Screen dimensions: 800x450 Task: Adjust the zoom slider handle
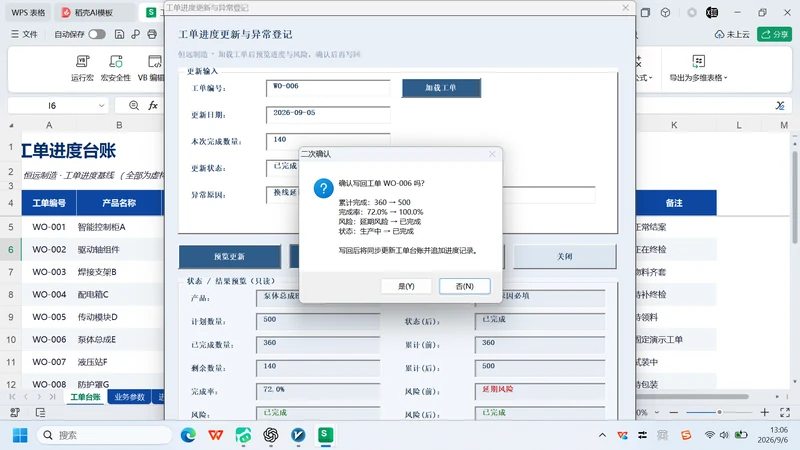[719, 412]
